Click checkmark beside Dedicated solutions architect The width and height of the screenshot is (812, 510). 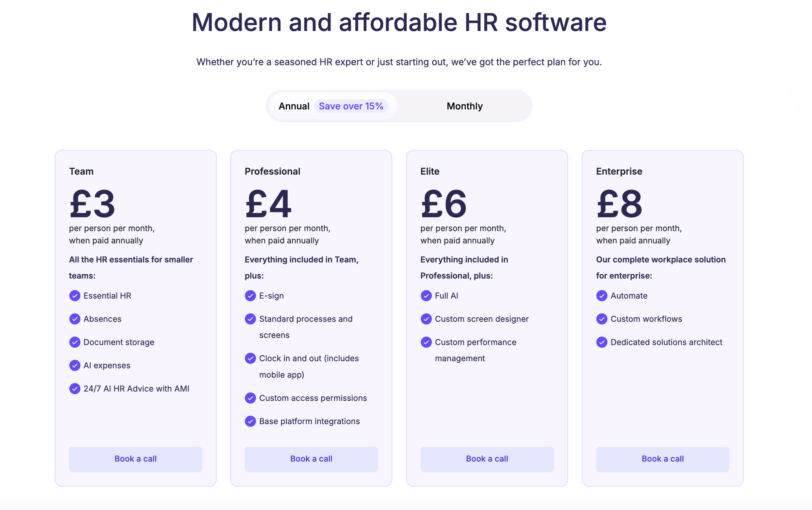(602, 342)
